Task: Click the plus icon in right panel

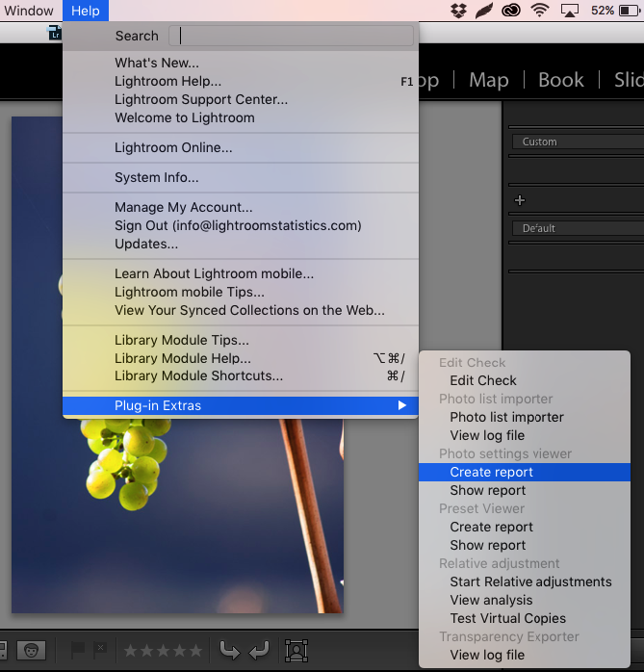Action: coord(520,200)
